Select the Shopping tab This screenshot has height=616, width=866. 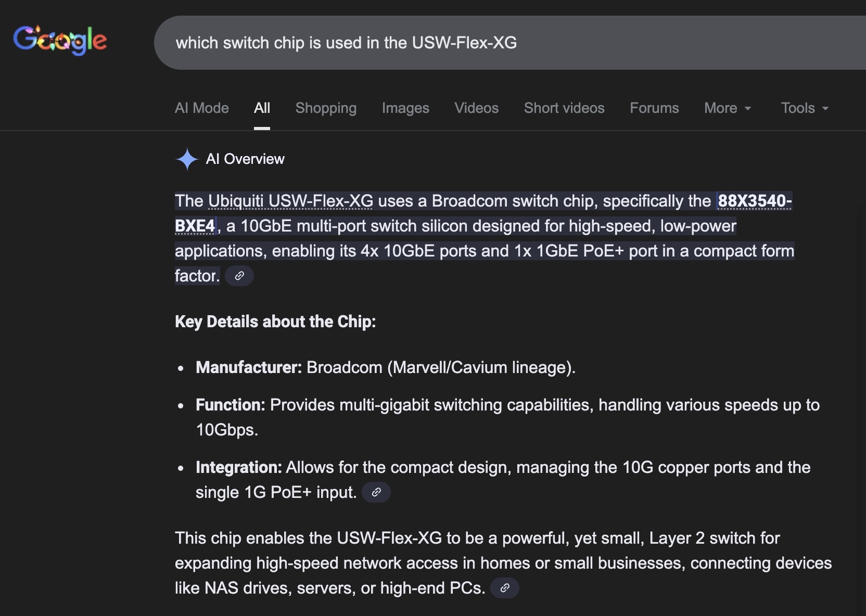(x=326, y=108)
